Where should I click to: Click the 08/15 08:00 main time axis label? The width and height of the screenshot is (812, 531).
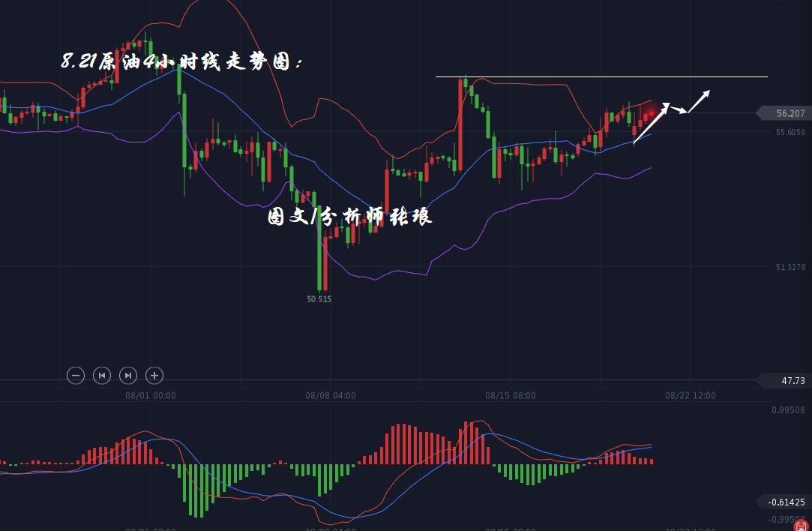[511, 395]
